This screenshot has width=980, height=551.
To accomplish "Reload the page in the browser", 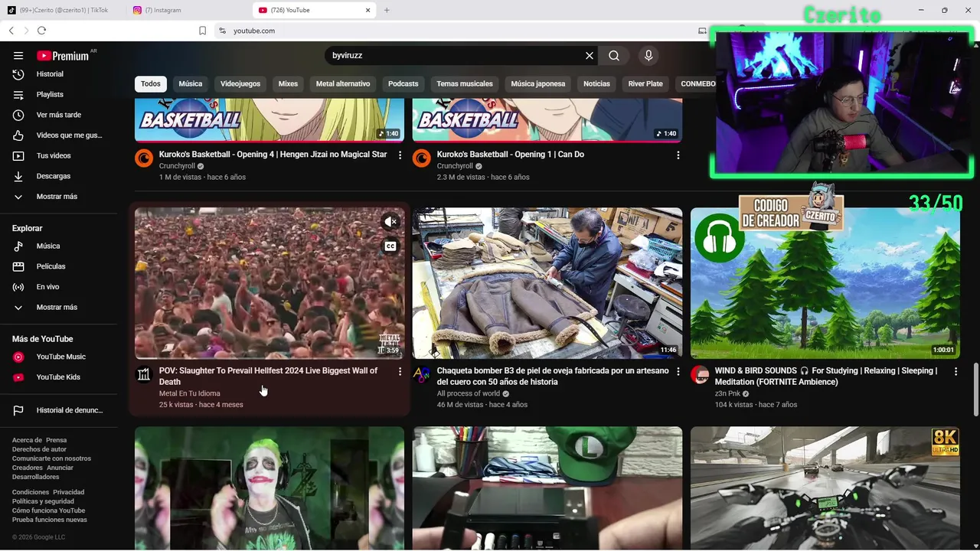I will tap(41, 31).
